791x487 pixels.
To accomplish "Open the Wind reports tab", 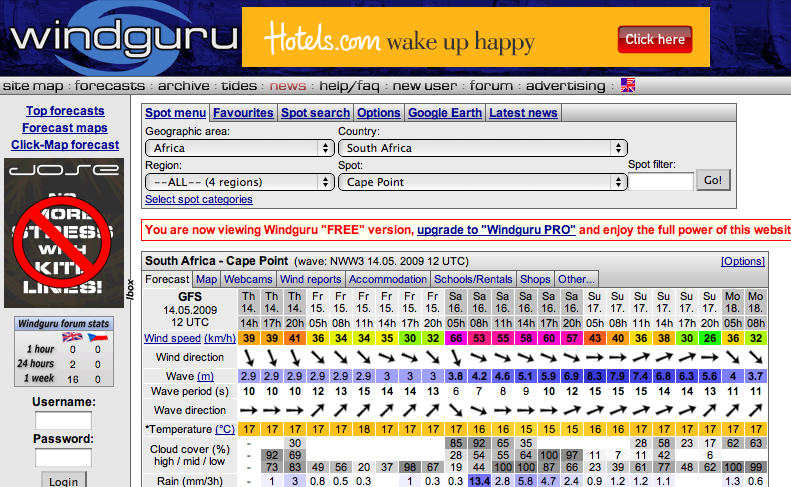I will pyautogui.click(x=310, y=279).
